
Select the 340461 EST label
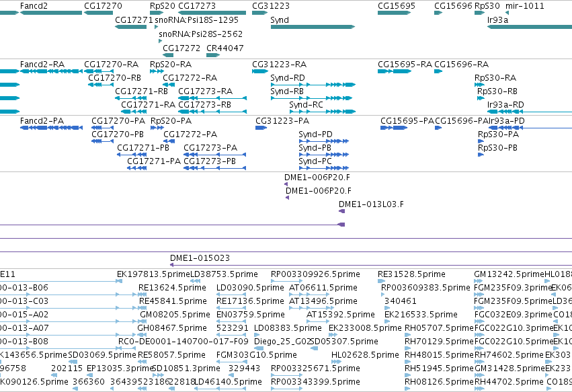401,301
